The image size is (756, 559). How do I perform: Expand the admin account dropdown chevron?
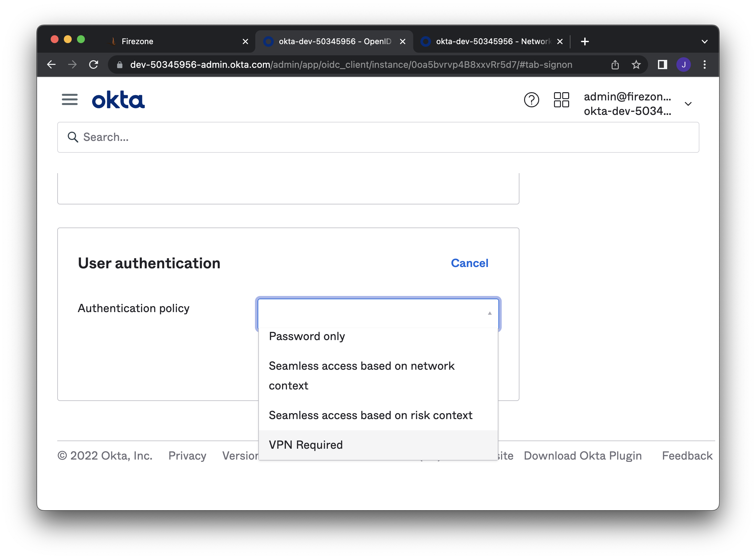coord(688,104)
